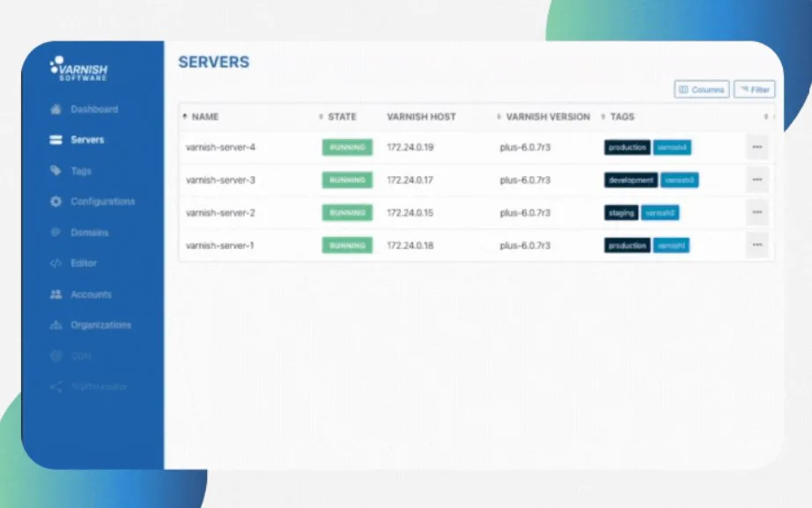The height and width of the screenshot is (508, 812).
Task: Click the Servers icon in sidebar
Action: 56,140
